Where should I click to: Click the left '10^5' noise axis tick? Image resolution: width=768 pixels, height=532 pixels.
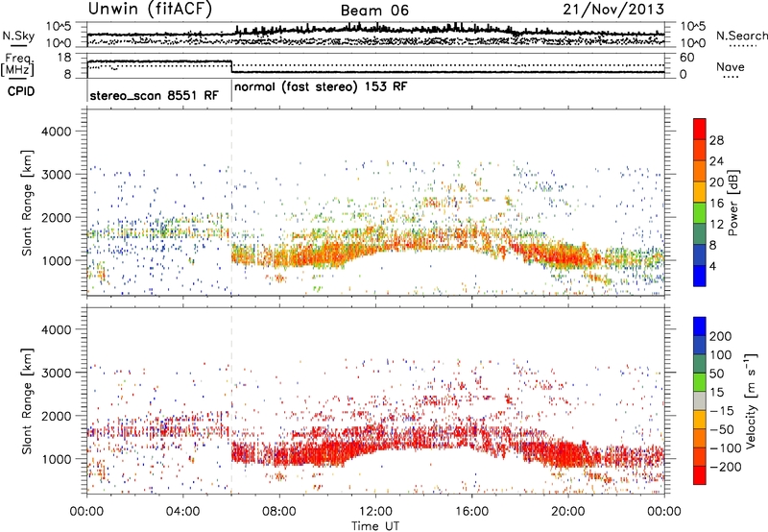pos(59,26)
